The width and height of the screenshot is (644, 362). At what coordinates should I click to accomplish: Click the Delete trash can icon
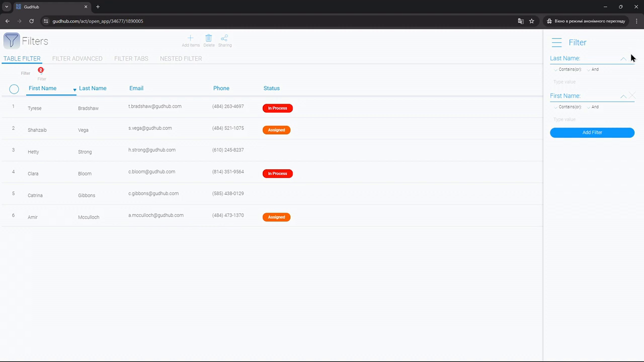pos(208,38)
